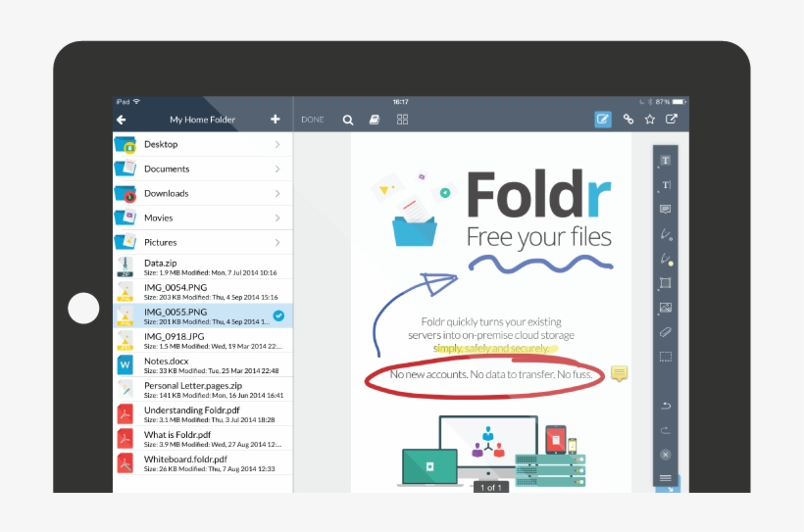Expand the Desktop folder chevron

coord(277,144)
